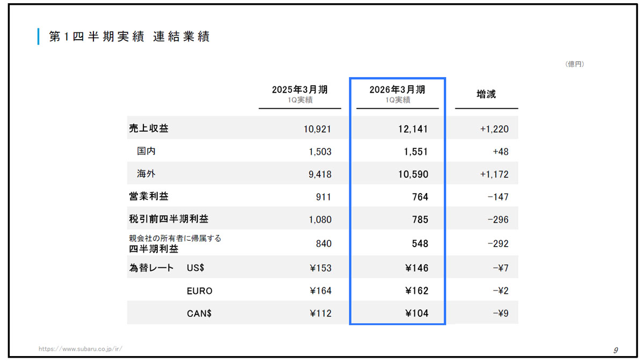Viewport: 644px width, 363px height.
Task: Click the 為替レート label
Action: [x=151, y=268]
